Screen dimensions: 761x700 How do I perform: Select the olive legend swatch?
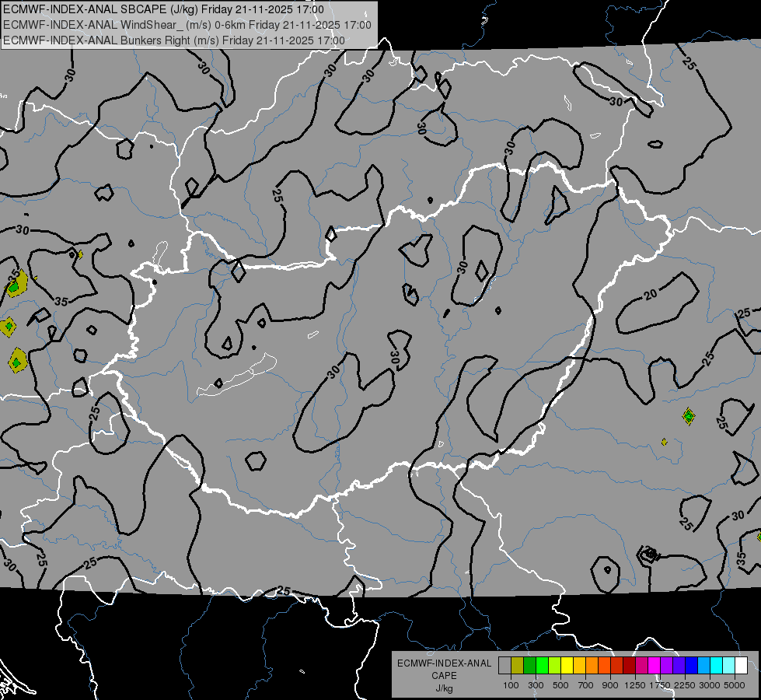[x=518, y=666]
